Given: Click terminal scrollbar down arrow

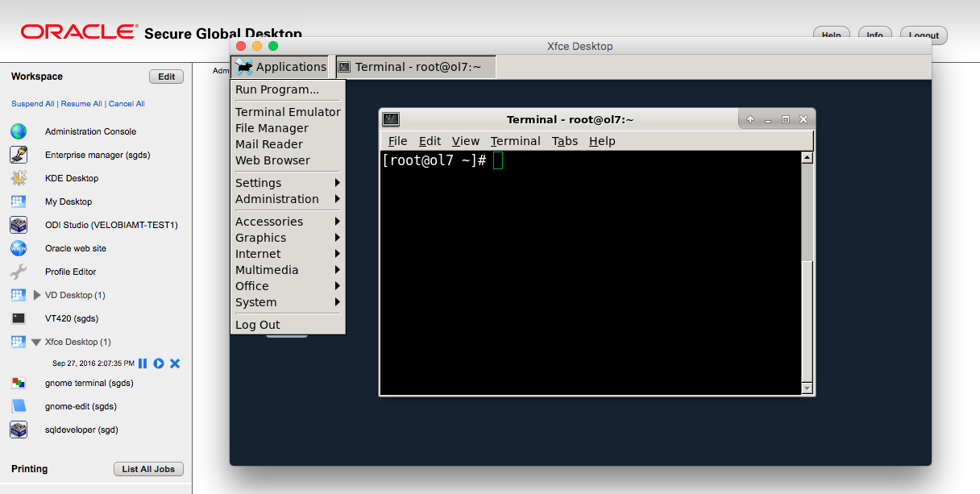Looking at the screenshot, I should click(808, 388).
